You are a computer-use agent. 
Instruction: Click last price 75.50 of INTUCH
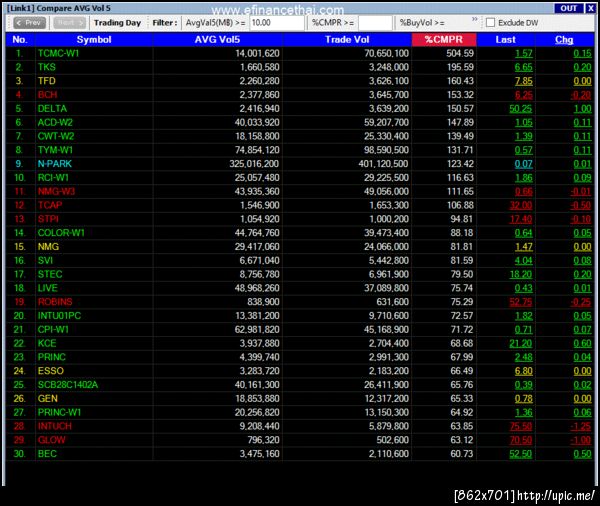pyautogui.click(x=521, y=426)
